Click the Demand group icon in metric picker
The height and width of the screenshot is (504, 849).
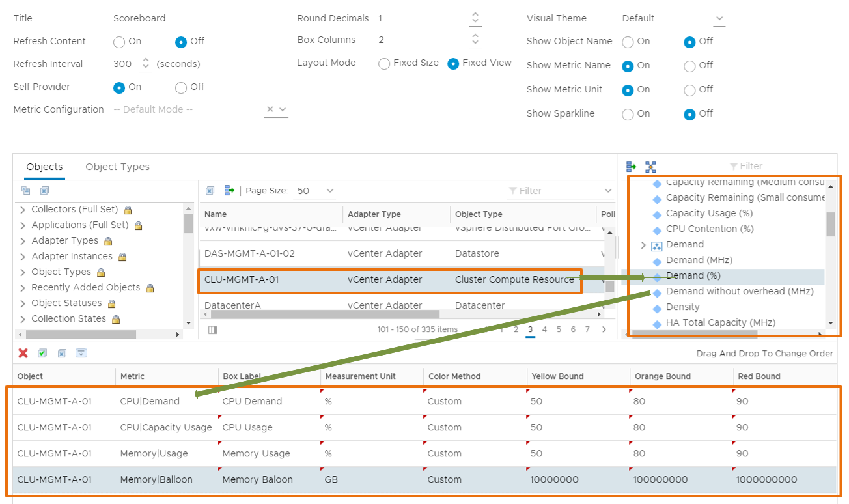coord(657,245)
